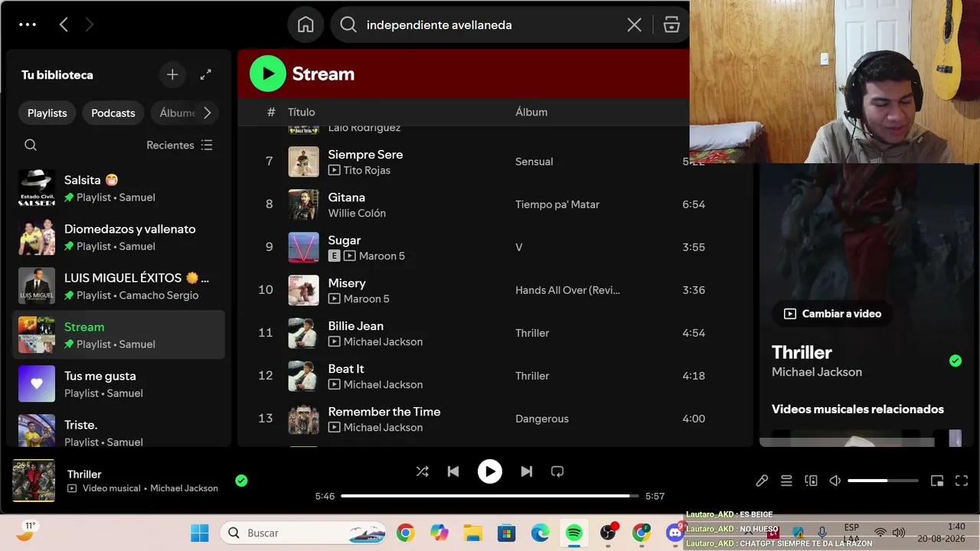980x551 pixels.
Task: Adjust the volume slider
Action: click(883, 481)
